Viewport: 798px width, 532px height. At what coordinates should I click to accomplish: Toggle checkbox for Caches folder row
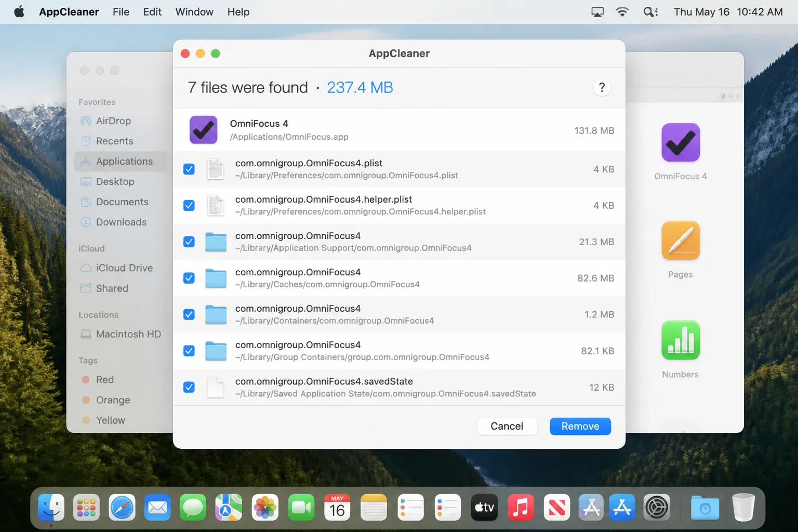[x=189, y=278]
